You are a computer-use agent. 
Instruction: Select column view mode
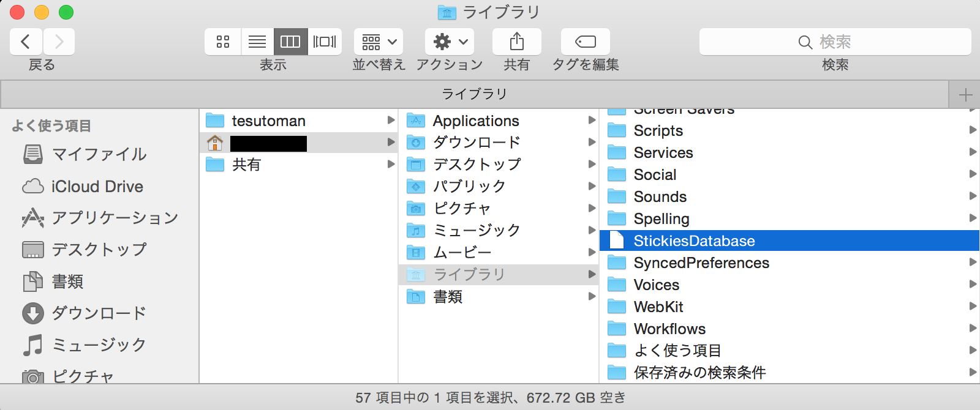[290, 42]
